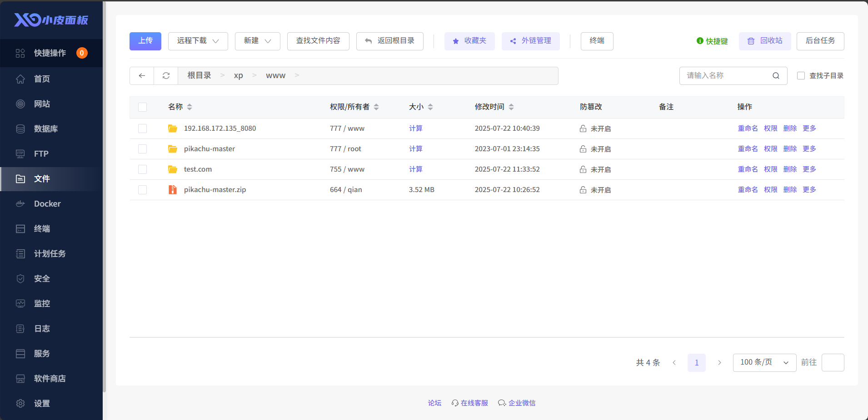Open the Terminal button in toolbar
This screenshot has width=868, height=420.
point(597,41)
